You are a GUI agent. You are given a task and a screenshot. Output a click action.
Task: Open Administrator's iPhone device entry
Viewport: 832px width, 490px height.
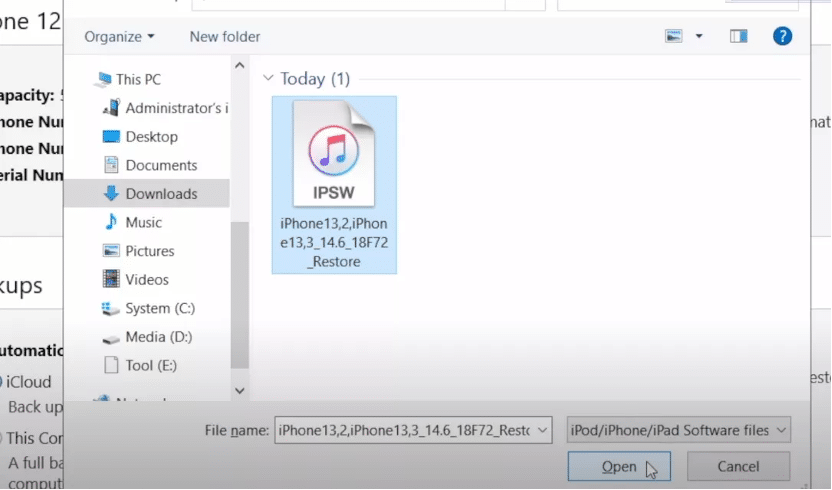[x=177, y=108]
